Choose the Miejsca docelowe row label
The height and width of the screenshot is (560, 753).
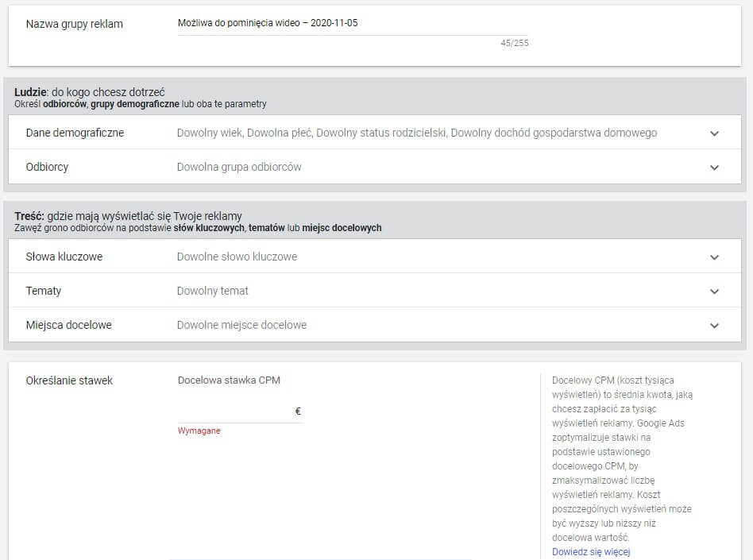pyautogui.click(x=68, y=325)
